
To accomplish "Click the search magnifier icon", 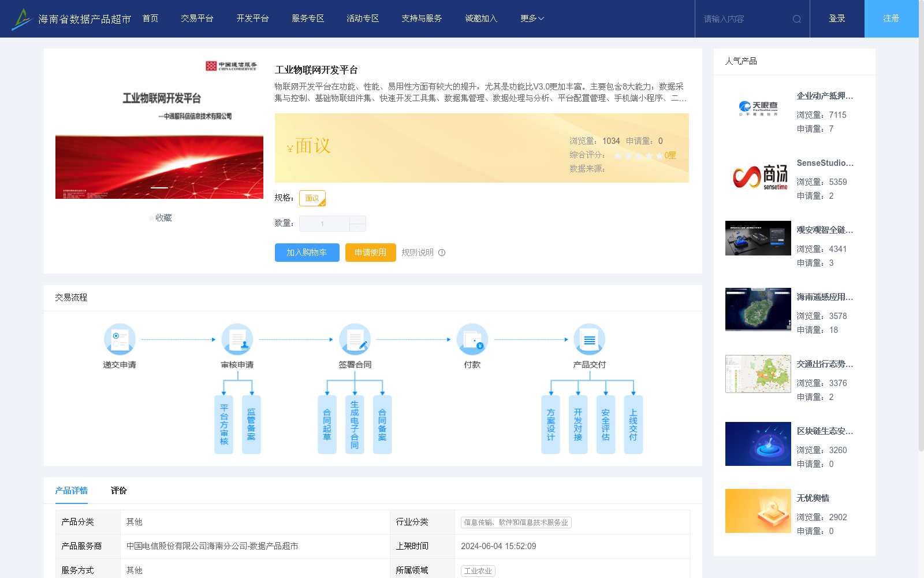I will [x=797, y=19].
